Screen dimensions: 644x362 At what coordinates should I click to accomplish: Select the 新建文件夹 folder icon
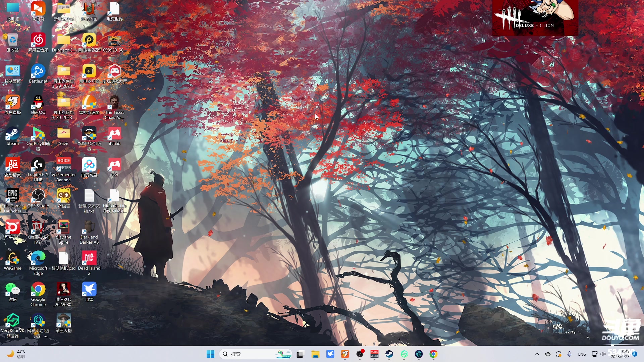point(64,12)
